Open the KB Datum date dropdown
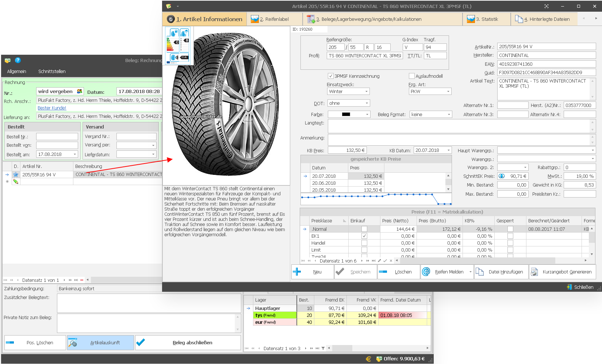This screenshot has height=364, width=602. click(449, 150)
